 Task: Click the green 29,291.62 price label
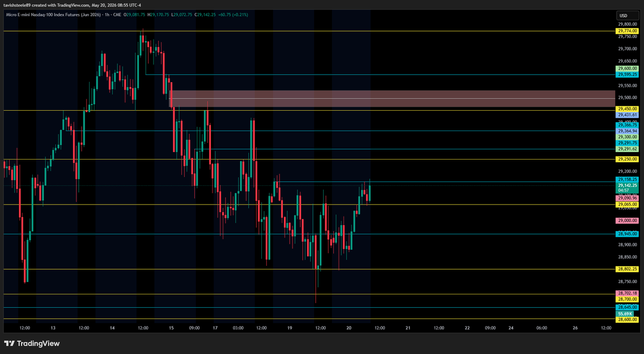click(x=627, y=149)
